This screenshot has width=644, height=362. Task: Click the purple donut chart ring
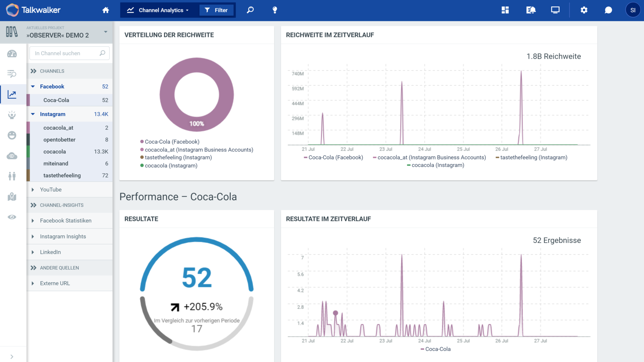(167, 95)
